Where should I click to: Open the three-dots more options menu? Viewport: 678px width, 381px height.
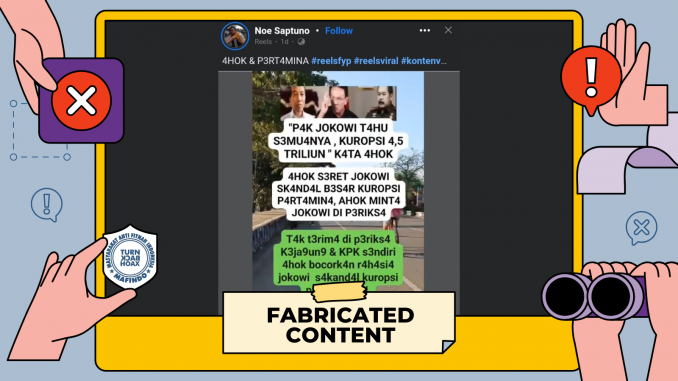click(x=425, y=30)
